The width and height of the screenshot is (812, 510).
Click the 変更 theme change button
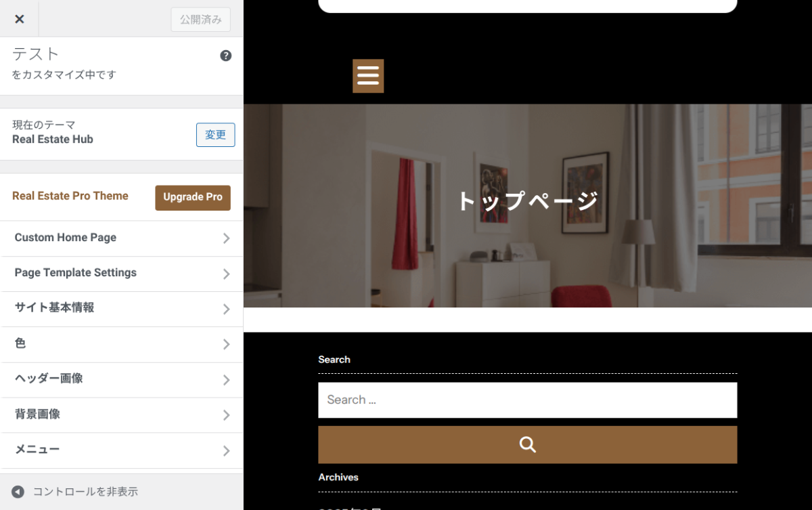tap(215, 135)
